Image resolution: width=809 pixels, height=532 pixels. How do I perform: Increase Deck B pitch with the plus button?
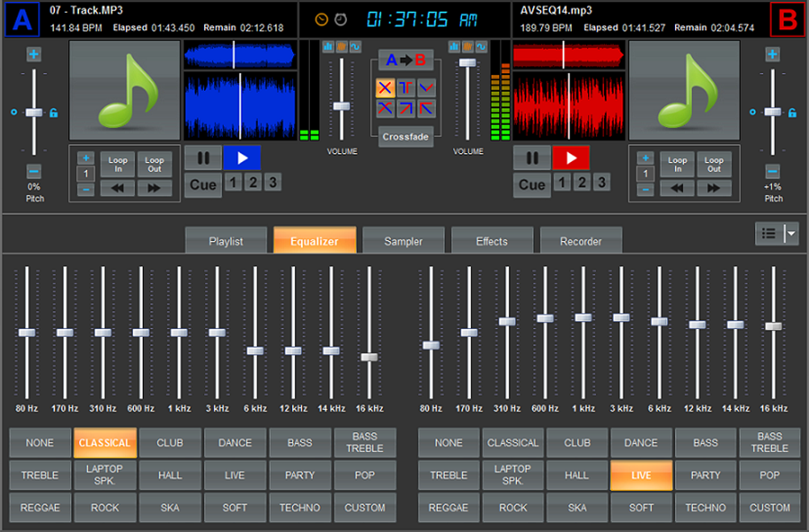click(773, 54)
